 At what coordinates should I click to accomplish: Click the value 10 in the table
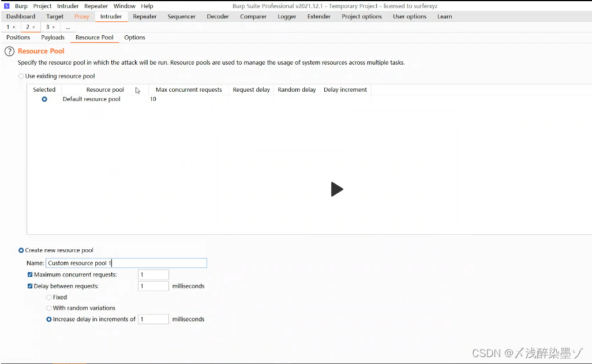coord(153,99)
